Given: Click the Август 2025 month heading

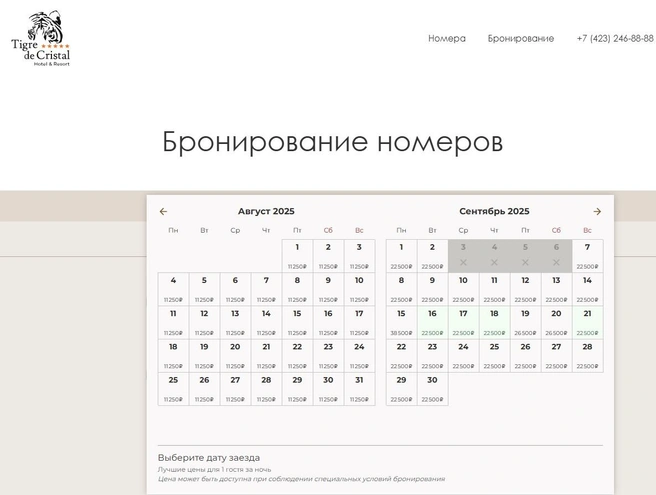Looking at the screenshot, I should [266, 211].
